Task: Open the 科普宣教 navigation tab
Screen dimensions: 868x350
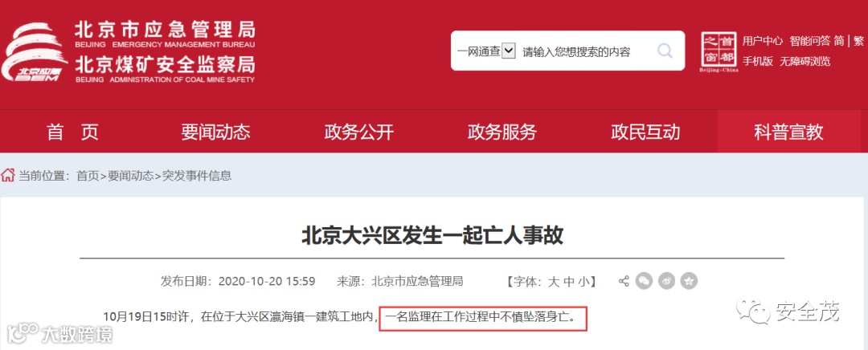Action: [x=788, y=132]
